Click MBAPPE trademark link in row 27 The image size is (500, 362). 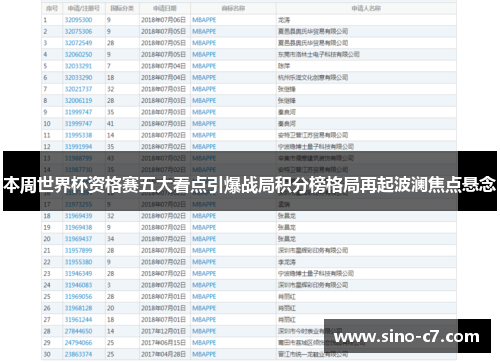click(204, 320)
